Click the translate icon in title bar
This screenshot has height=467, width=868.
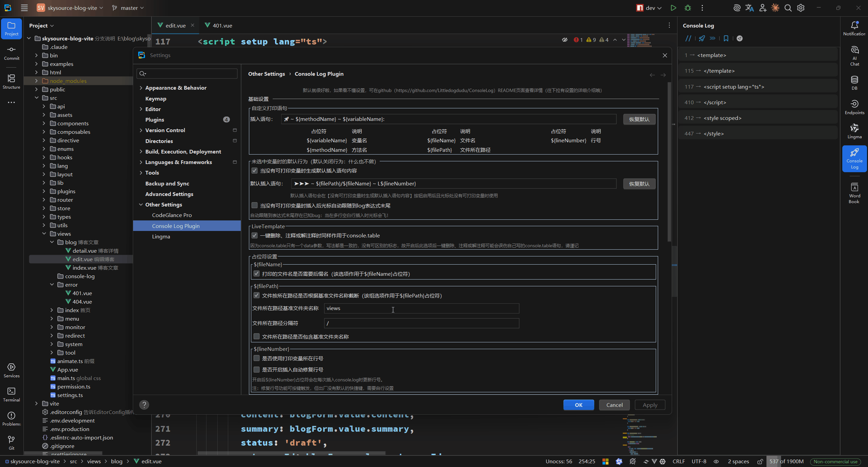coord(749,8)
